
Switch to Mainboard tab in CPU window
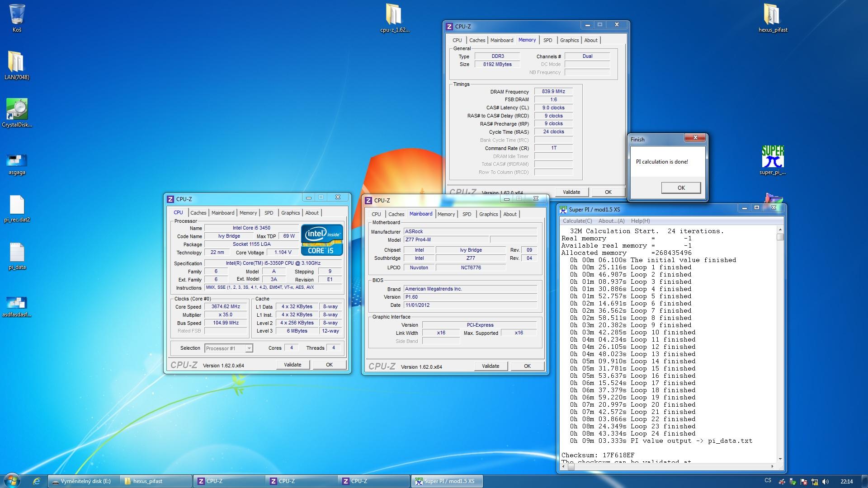(x=223, y=213)
